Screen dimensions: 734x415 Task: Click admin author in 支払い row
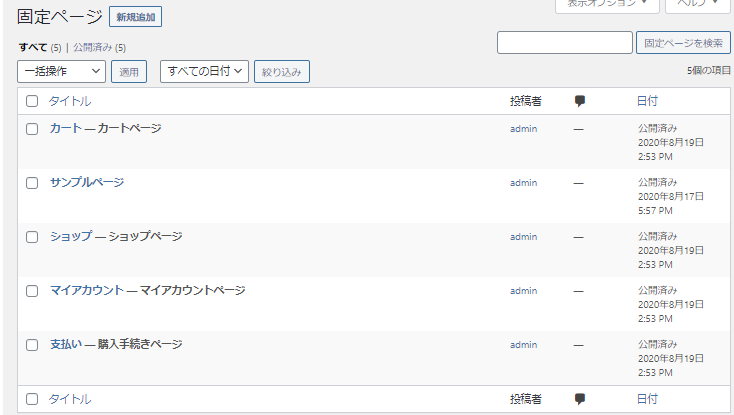tap(523, 345)
